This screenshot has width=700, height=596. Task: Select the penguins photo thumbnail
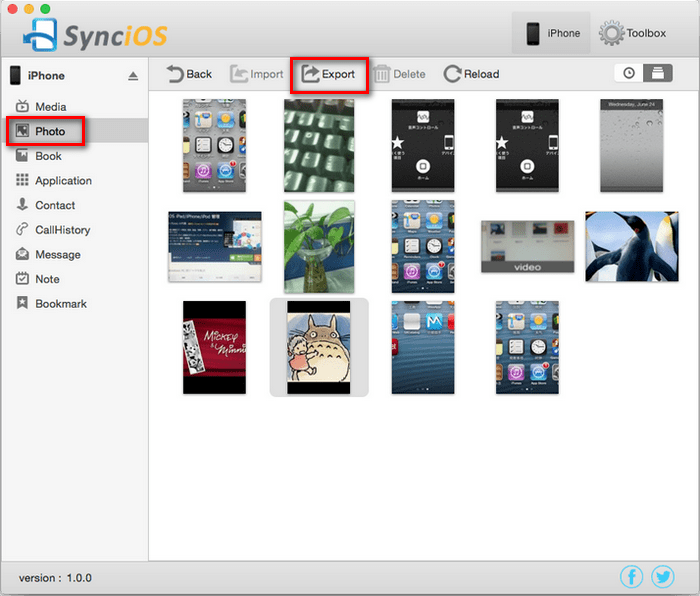(x=632, y=246)
